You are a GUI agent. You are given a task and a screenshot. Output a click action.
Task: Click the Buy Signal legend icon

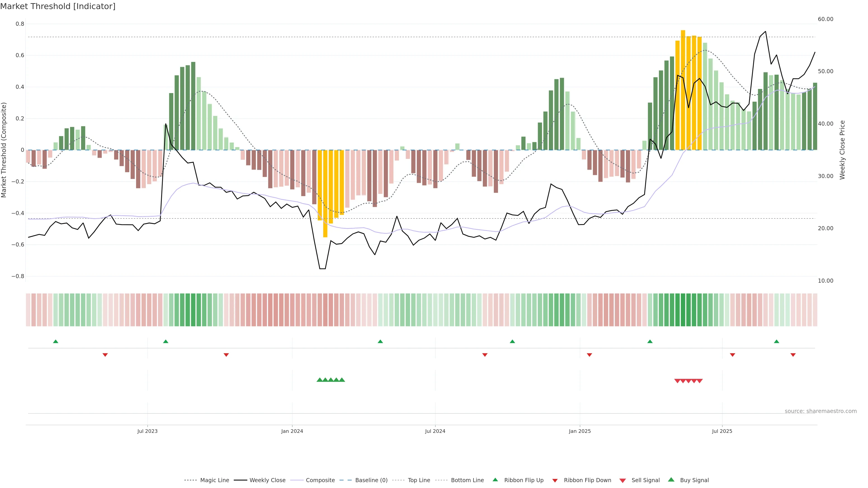pos(671,480)
